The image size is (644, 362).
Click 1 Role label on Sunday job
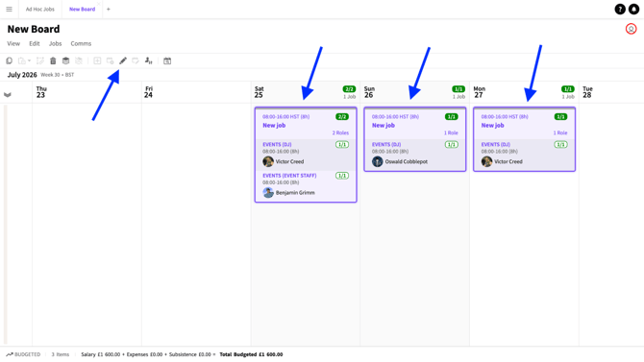451,133
